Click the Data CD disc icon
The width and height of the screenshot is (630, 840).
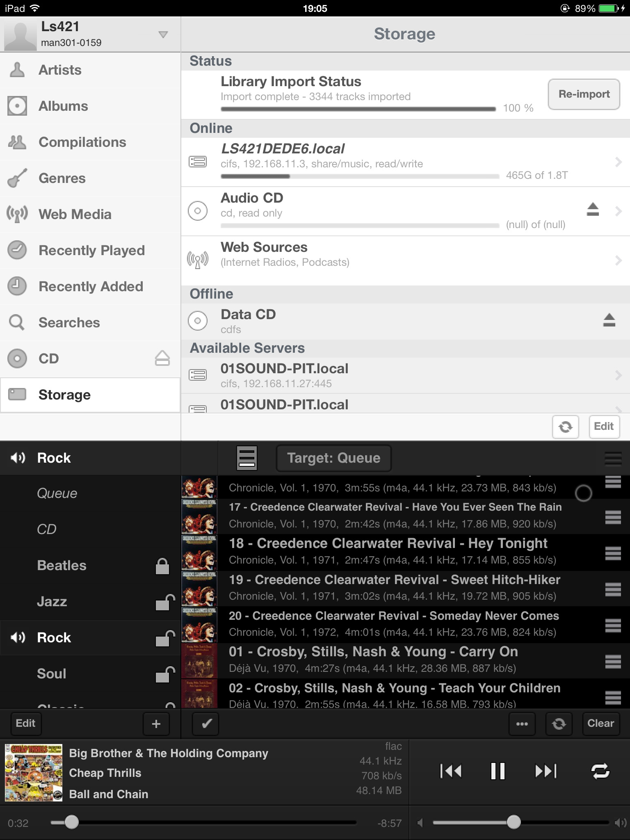coord(197,321)
